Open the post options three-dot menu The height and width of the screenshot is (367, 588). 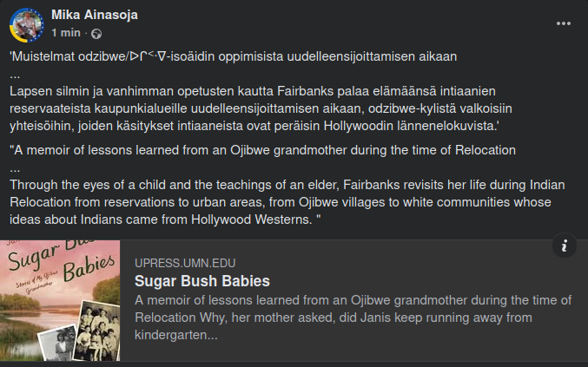click(x=564, y=23)
